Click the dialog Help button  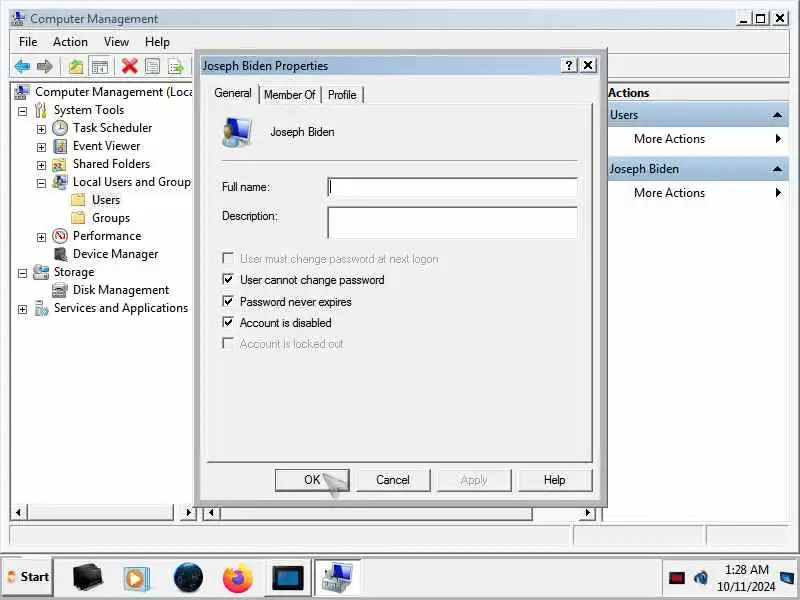(x=555, y=480)
